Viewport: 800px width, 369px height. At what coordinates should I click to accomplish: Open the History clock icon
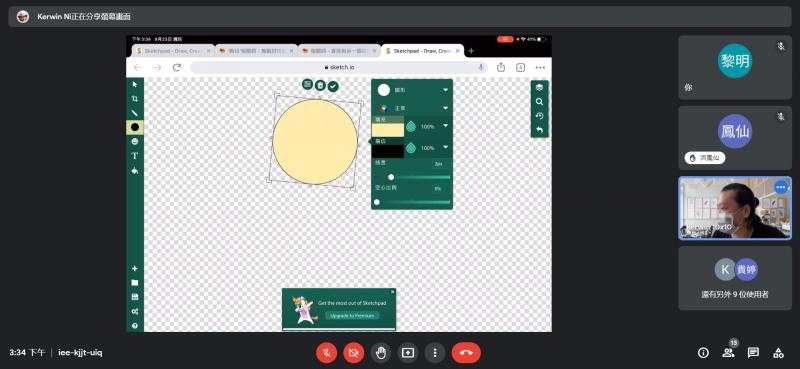(539, 116)
